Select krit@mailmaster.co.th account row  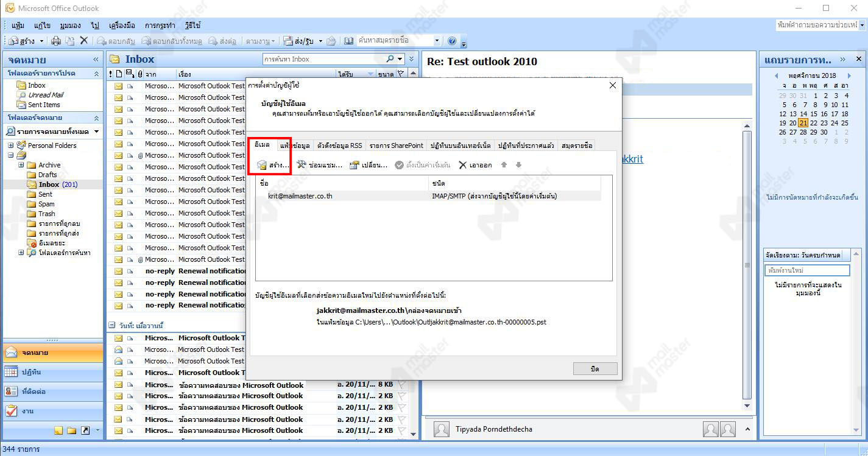428,196
